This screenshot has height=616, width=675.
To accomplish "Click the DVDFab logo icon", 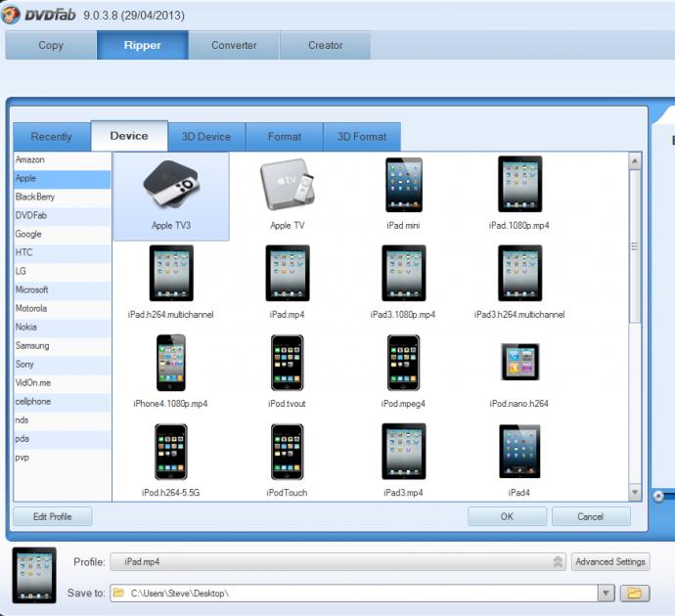I will (11, 15).
